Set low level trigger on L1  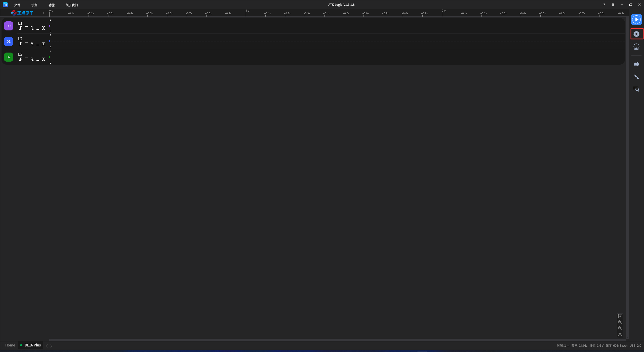[x=38, y=29]
